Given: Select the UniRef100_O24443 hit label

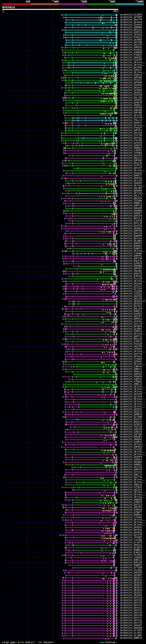Looking at the screenshot, I should pos(131,25).
